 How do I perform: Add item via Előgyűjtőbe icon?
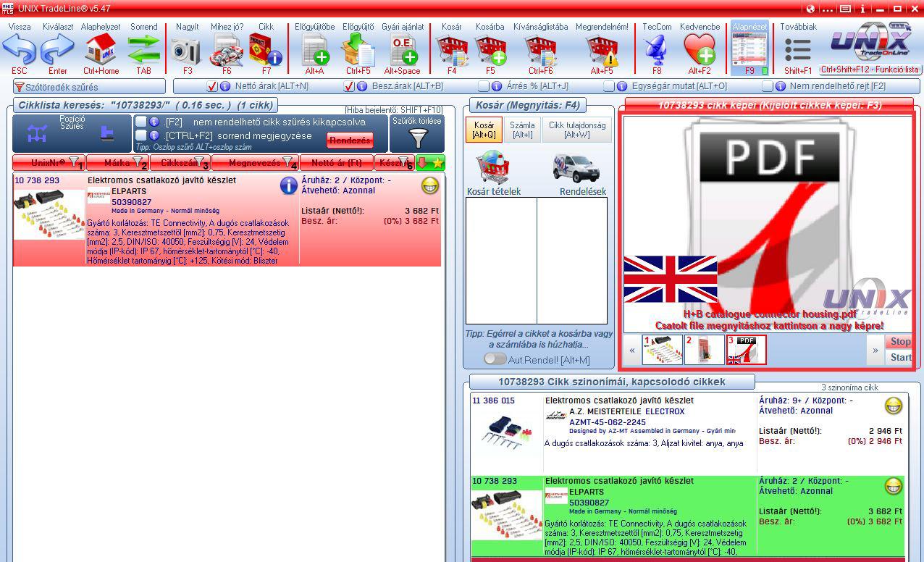(315, 50)
